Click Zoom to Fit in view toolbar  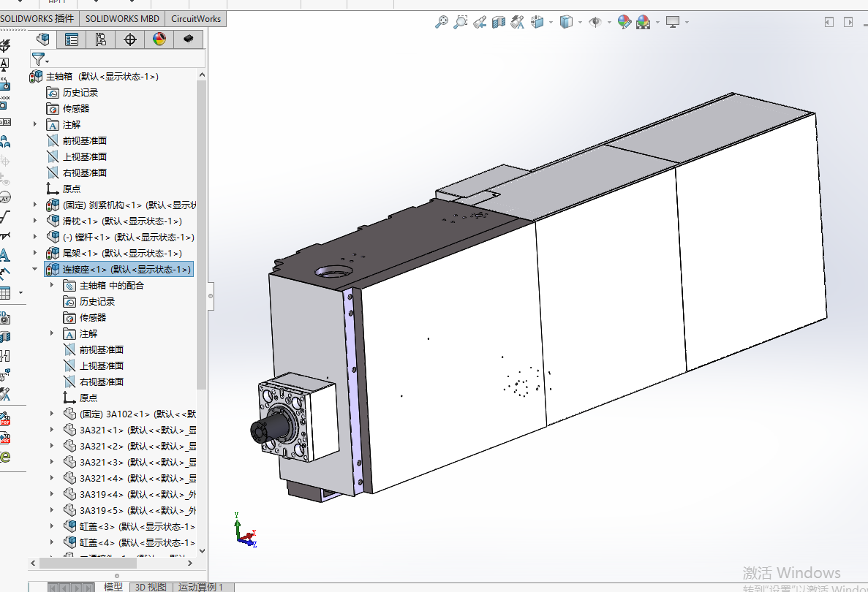441,22
